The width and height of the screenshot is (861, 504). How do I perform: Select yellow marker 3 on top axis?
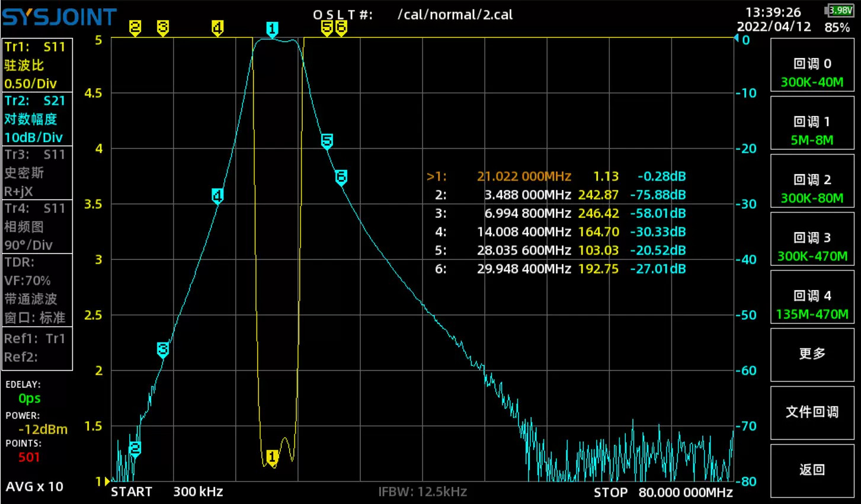point(163,27)
